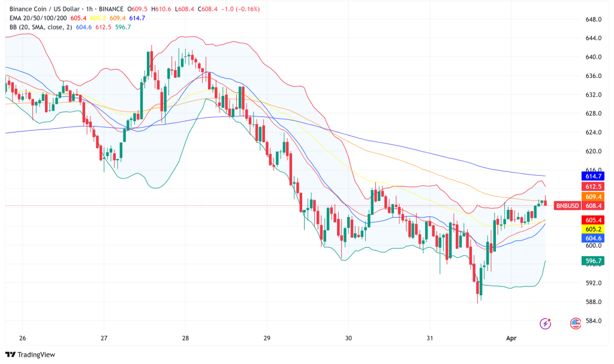Click the purple lightning bolt icon

(x=545, y=324)
